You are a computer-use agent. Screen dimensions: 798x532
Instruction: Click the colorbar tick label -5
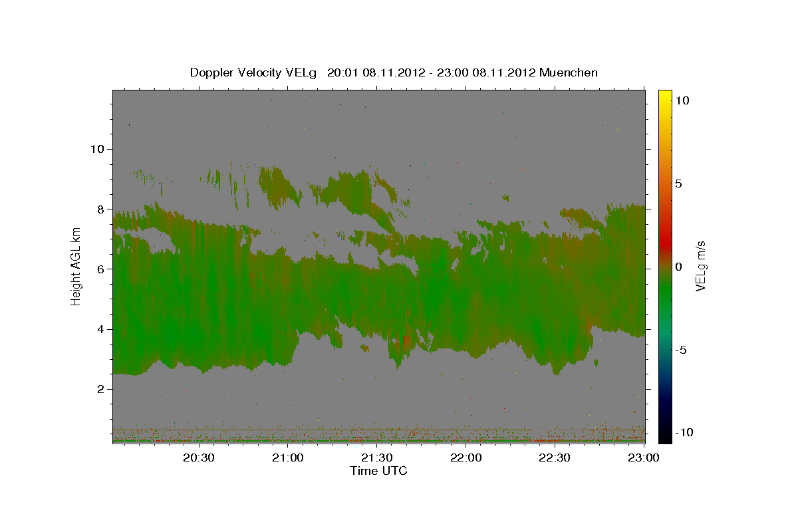coord(681,350)
